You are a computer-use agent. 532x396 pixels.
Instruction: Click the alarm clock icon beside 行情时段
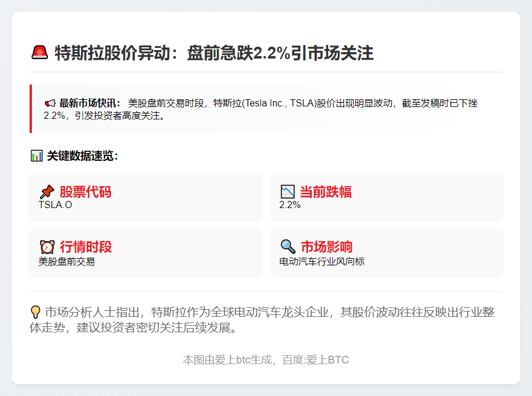tap(47, 246)
